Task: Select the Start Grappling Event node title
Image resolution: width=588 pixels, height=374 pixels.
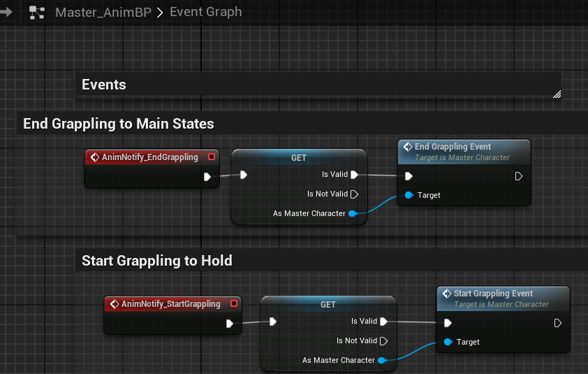Action: tap(493, 294)
